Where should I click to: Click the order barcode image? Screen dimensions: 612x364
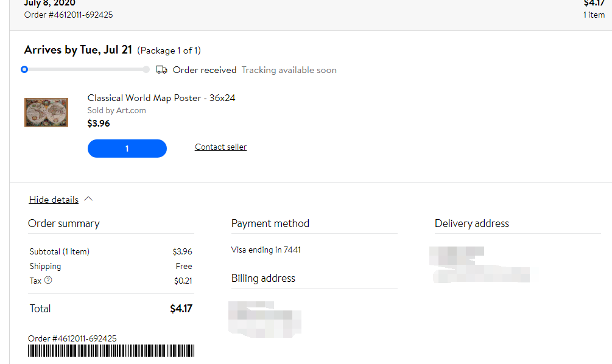pyautogui.click(x=111, y=351)
